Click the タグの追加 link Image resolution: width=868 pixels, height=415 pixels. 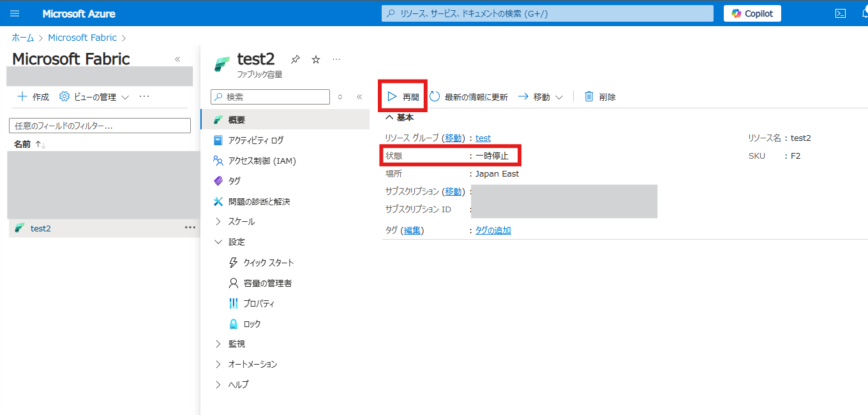pyautogui.click(x=493, y=230)
